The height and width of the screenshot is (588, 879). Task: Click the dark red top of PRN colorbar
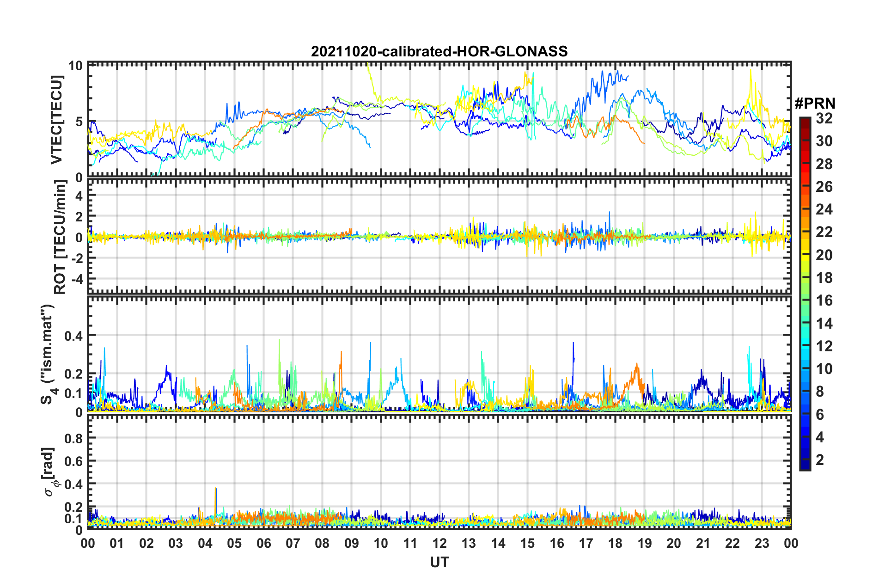tap(805, 120)
